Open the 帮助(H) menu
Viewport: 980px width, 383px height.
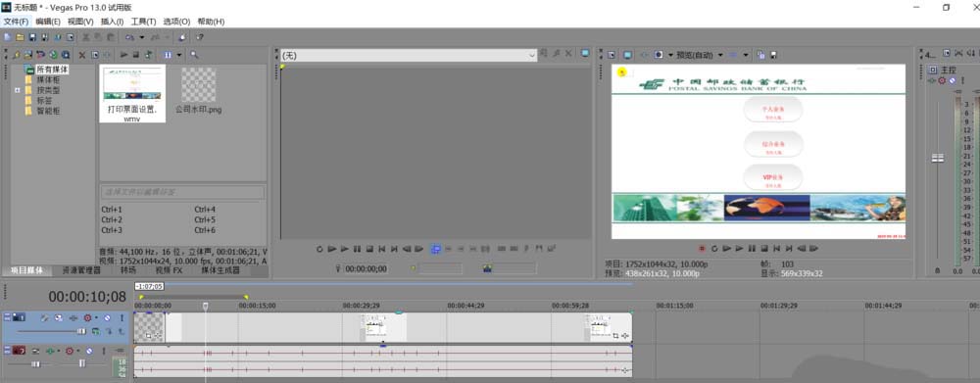(x=211, y=22)
